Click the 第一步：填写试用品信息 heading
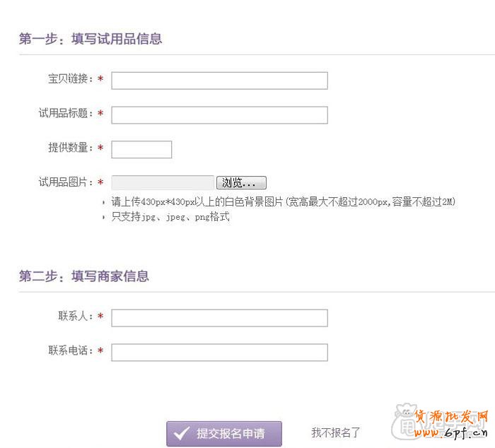The width and height of the screenshot is (495, 448). click(x=91, y=39)
